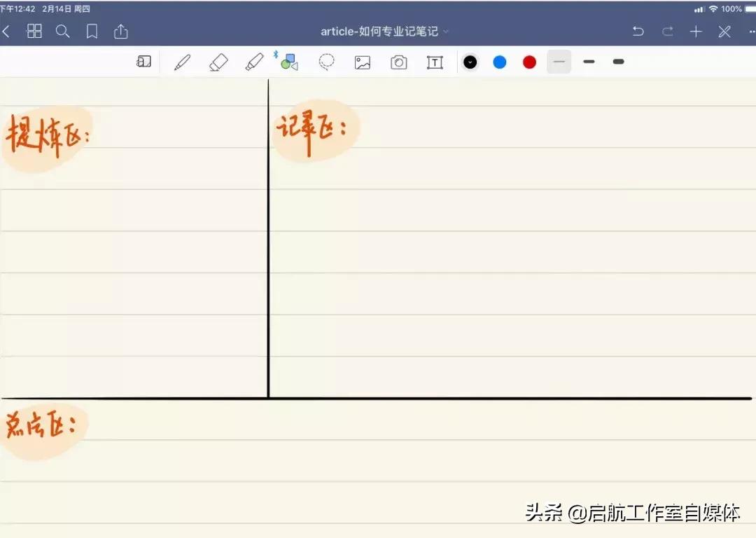Undo the last stroke
Screen dimensions: 756x538
click(638, 31)
